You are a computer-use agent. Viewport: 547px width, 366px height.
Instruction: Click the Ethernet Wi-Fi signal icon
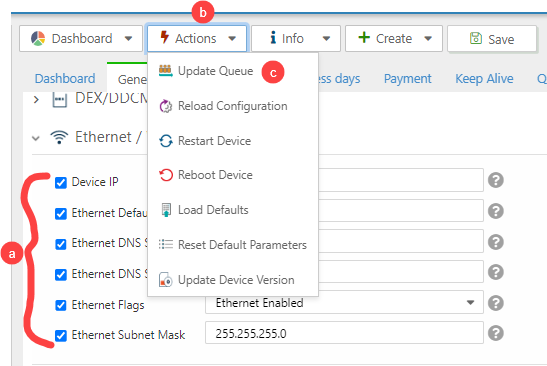tap(59, 137)
